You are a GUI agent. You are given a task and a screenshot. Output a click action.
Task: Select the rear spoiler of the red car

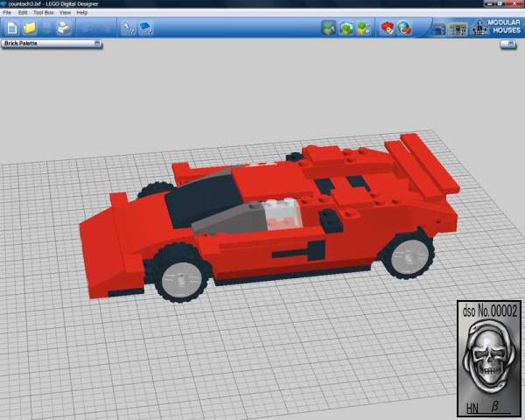pos(423,165)
